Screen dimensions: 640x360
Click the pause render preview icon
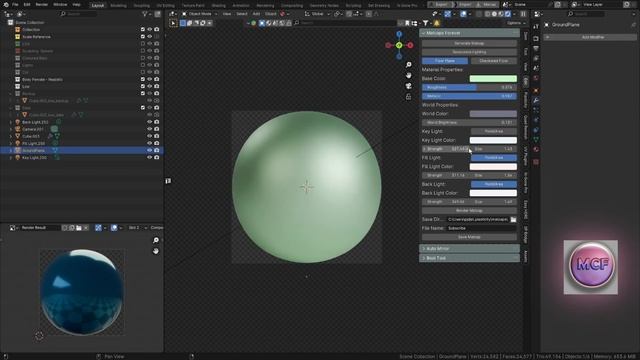click(x=523, y=14)
